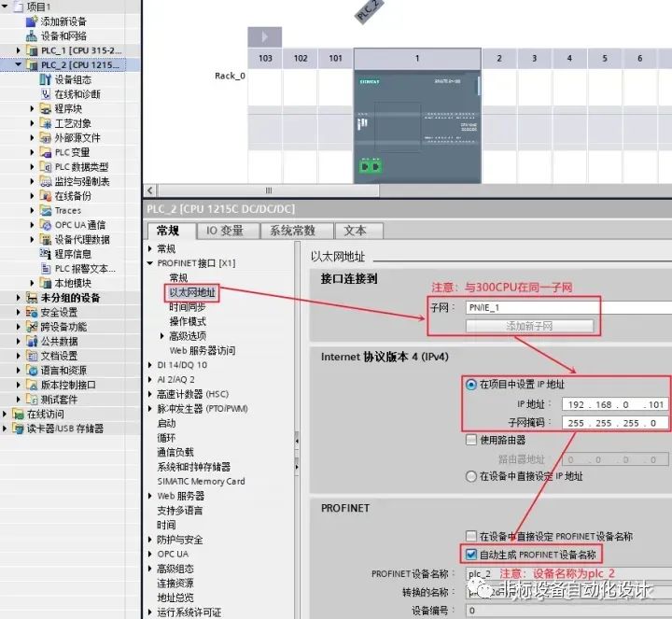Open the 在线和诊断 icon
The height and width of the screenshot is (619, 672).
[46, 94]
